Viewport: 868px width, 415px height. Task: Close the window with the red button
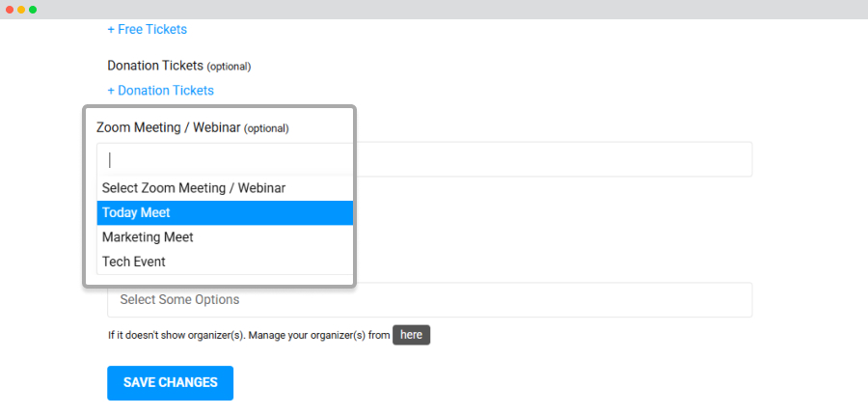coord(10,10)
